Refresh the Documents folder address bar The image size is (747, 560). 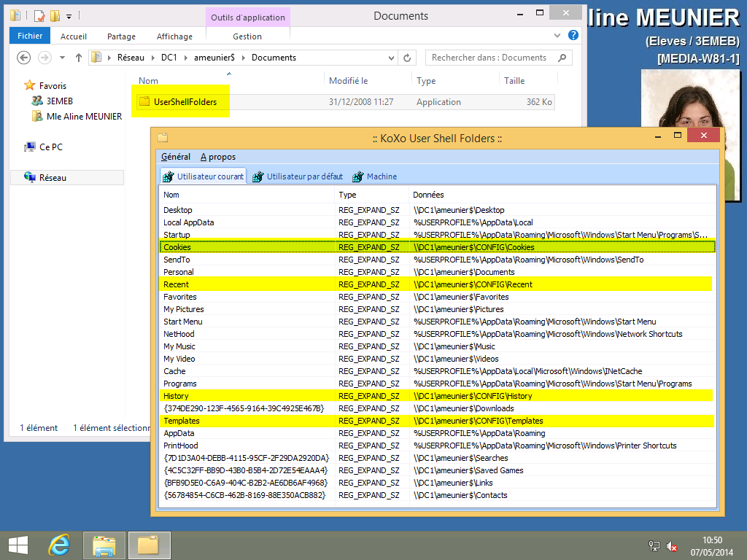click(408, 58)
